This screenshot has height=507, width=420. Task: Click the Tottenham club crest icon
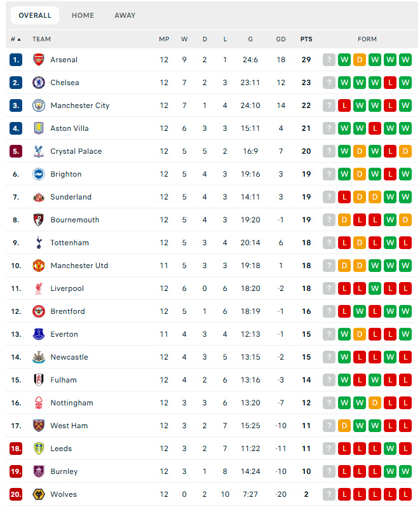point(39,243)
